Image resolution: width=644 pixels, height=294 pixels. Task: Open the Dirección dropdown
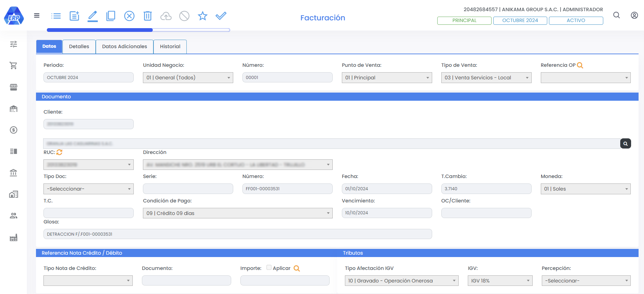tap(238, 165)
